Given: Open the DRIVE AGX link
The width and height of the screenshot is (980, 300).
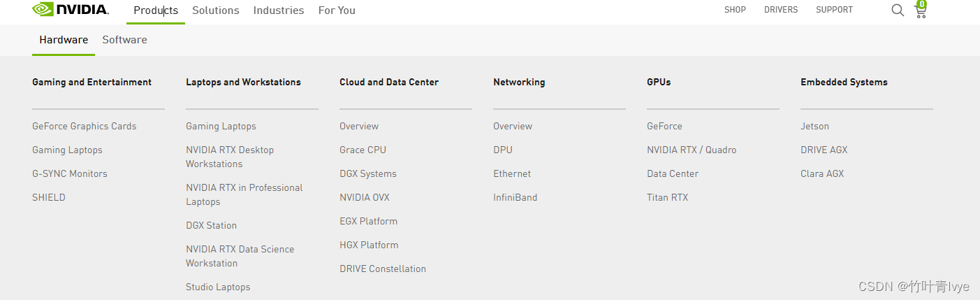Looking at the screenshot, I should 824,150.
